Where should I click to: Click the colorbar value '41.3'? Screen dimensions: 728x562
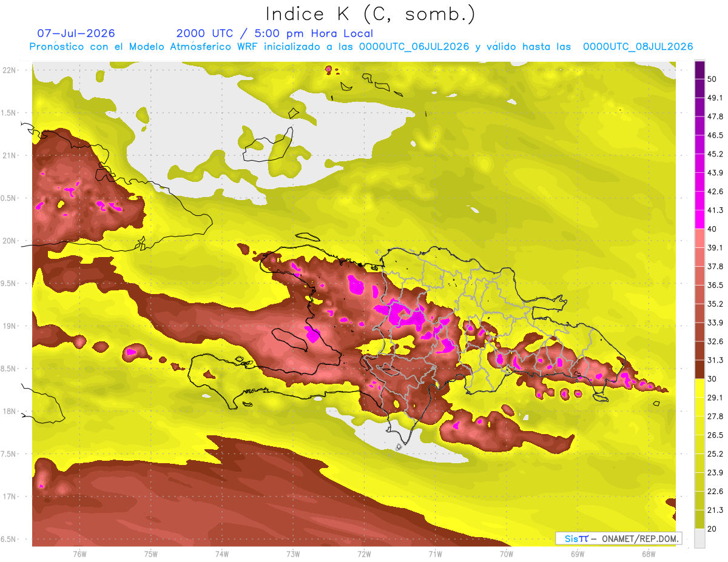click(x=715, y=210)
